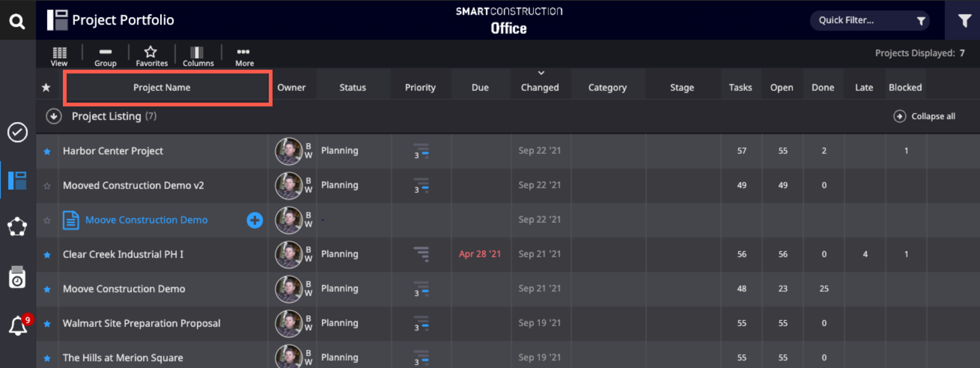The image size is (980, 368).
Task: Sort by Tasks column header
Action: pos(740,87)
